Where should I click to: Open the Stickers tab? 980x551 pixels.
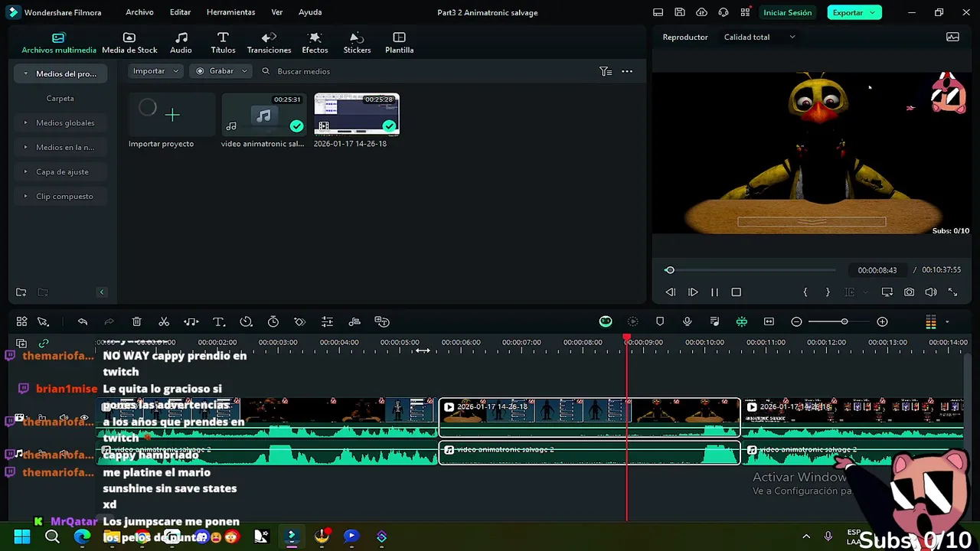(357, 43)
